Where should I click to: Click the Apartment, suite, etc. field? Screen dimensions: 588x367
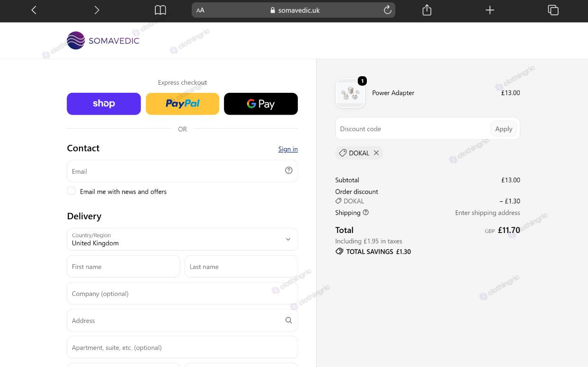[x=182, y=348]
